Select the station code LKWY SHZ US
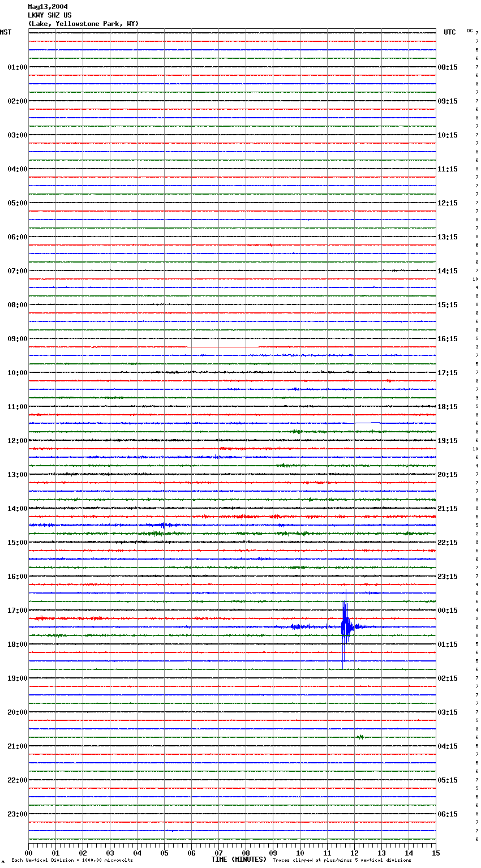The height and width of the screenshot is (868, 481). click(x=50, y=15)
